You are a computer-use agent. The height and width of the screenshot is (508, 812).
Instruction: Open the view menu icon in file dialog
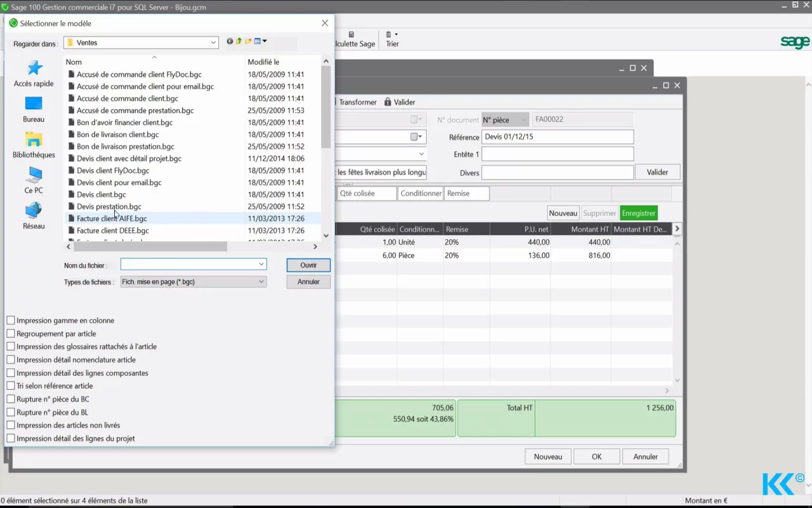[x=258, y=41]
